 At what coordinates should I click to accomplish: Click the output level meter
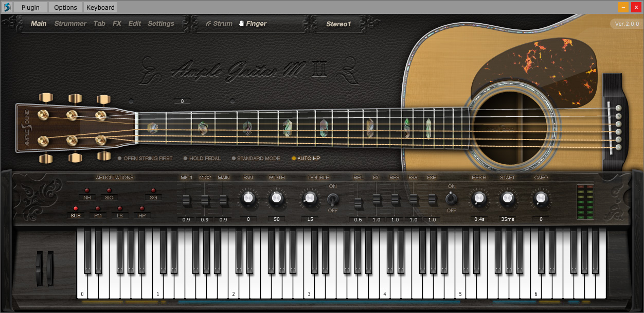[586, 202]
